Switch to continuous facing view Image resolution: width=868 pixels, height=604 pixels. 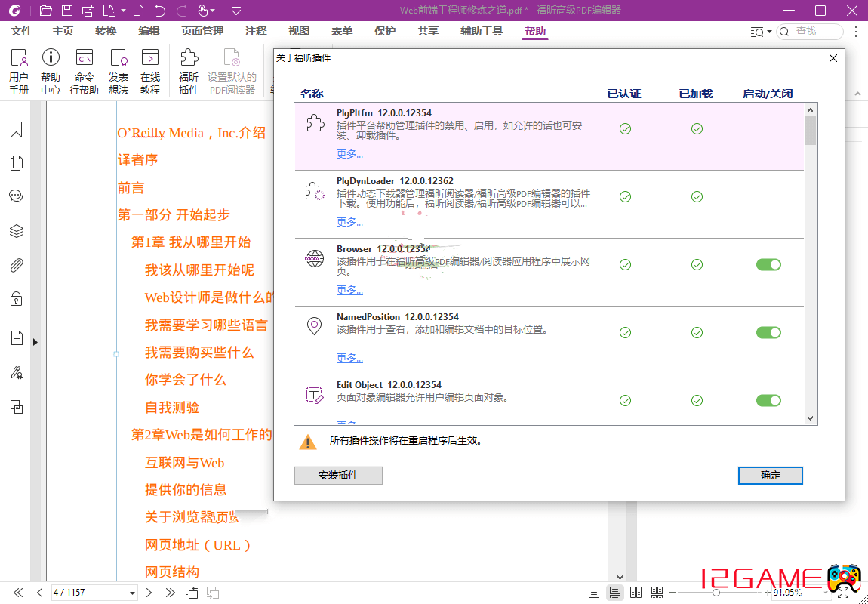tap(657, 593)
